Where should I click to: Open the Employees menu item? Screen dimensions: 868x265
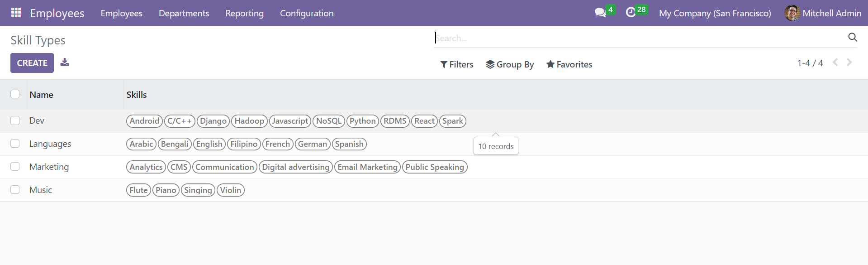pyautogui.click(x=121, y=13)
